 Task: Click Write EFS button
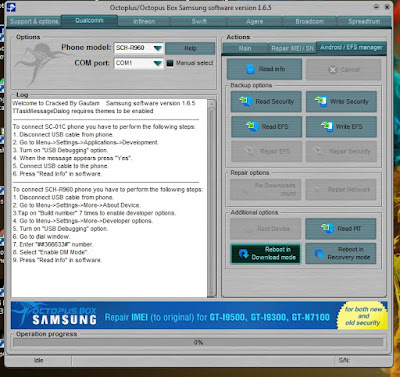[x=341, y=127]
